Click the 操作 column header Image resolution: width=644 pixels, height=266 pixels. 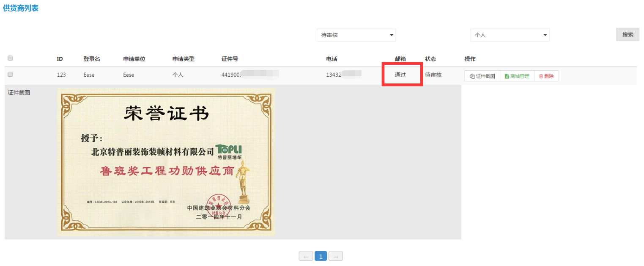pyautogui.click(x=470, y=59)
